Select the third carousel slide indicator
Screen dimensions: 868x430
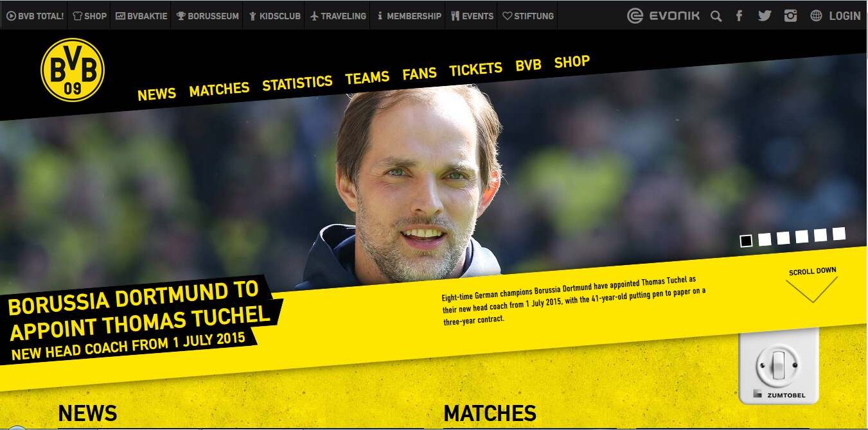point(783,238)
